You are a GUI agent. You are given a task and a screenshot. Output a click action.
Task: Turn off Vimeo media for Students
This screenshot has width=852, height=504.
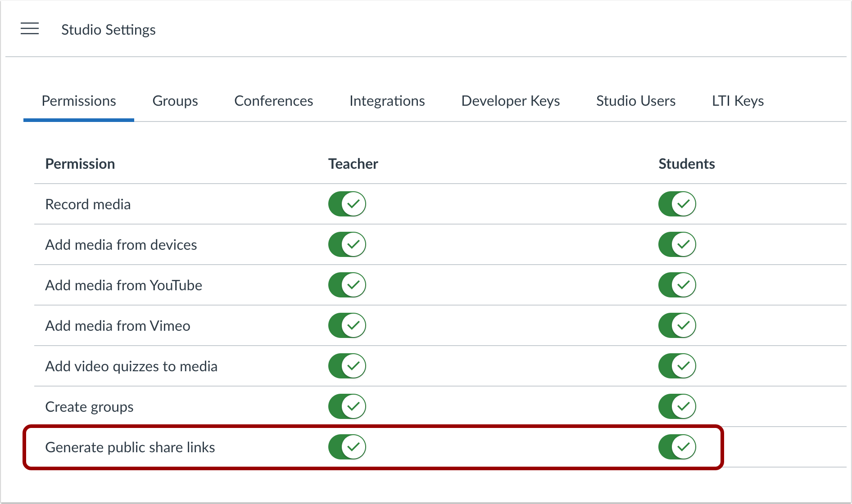point(677,325)
